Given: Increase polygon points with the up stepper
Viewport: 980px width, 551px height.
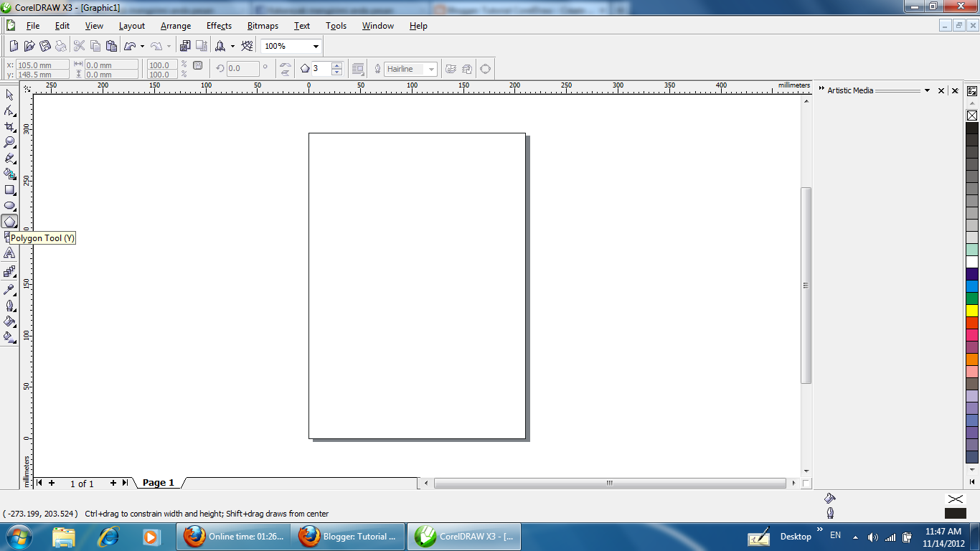Looking at the screenshot, I should point(336,65).
